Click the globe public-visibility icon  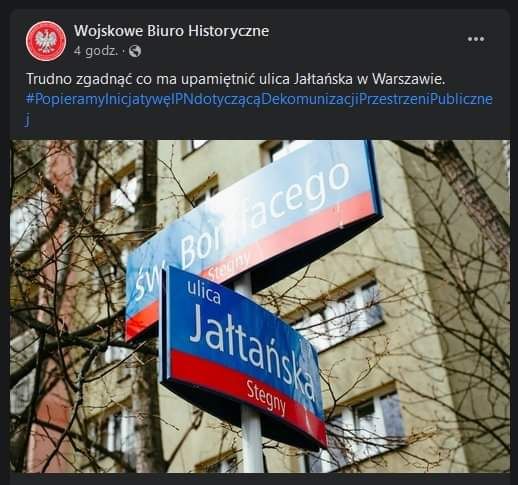pos(135,51)
